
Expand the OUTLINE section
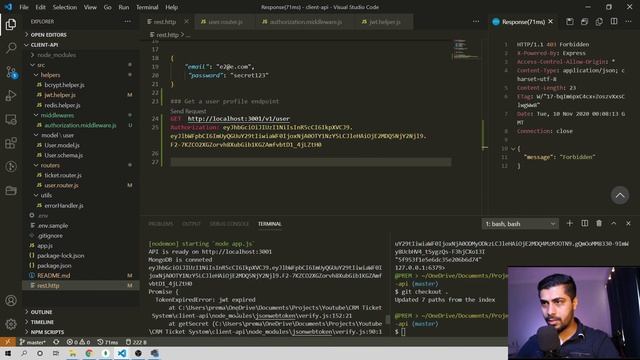point(81,312)
